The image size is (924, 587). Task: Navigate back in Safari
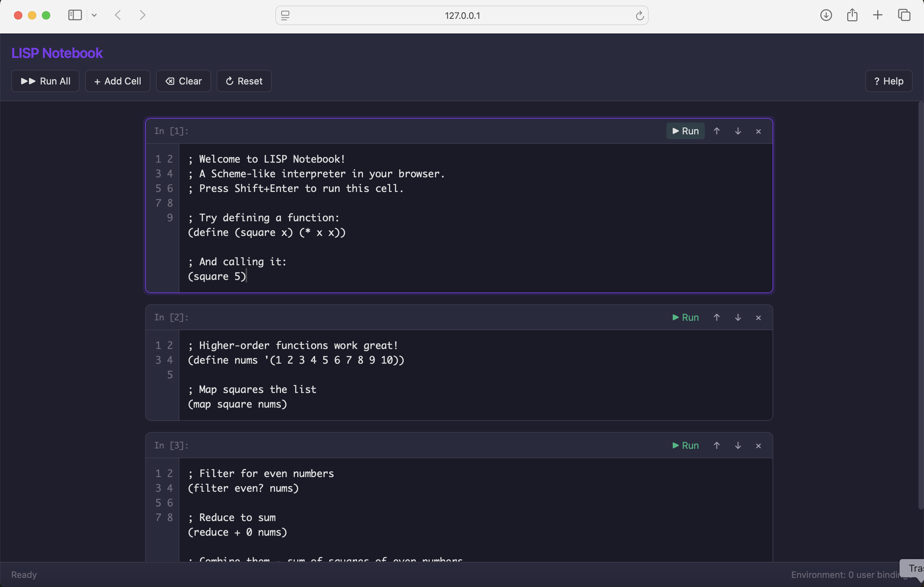[x=117, y=15]
